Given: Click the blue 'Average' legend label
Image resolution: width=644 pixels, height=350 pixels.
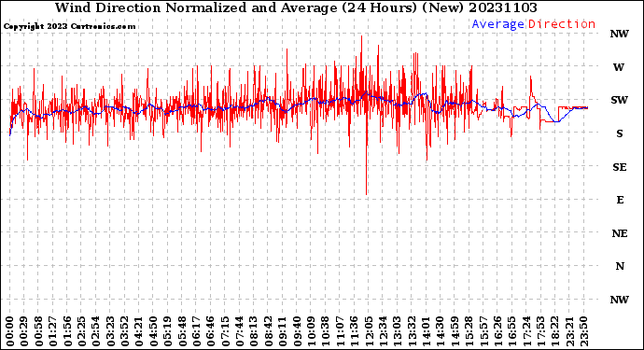Looking at the screenshot, I should tap(497, 24).
